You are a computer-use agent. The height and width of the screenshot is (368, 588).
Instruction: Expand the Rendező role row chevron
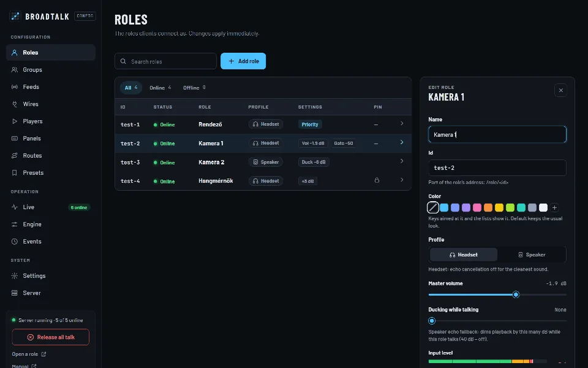point(402,123)
